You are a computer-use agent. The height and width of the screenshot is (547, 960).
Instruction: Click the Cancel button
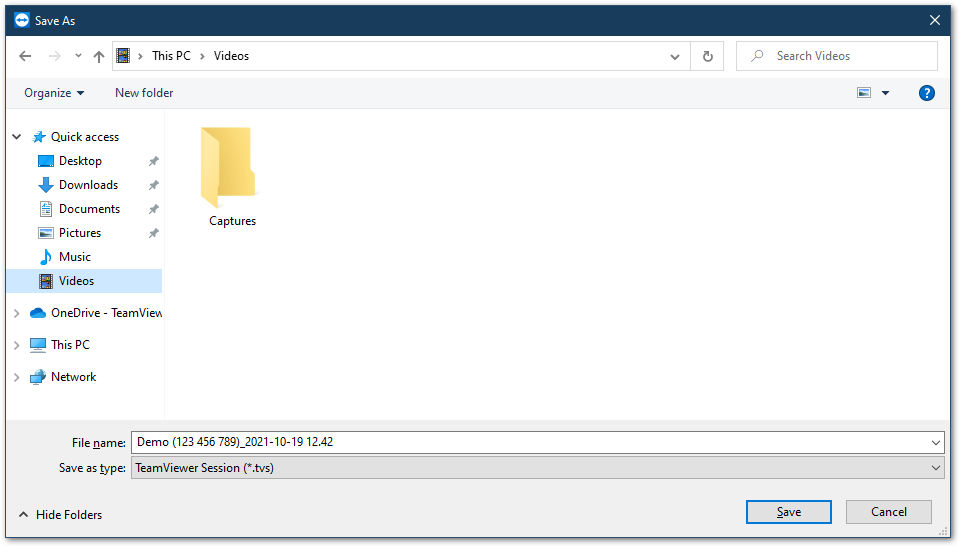pos(889,513)
